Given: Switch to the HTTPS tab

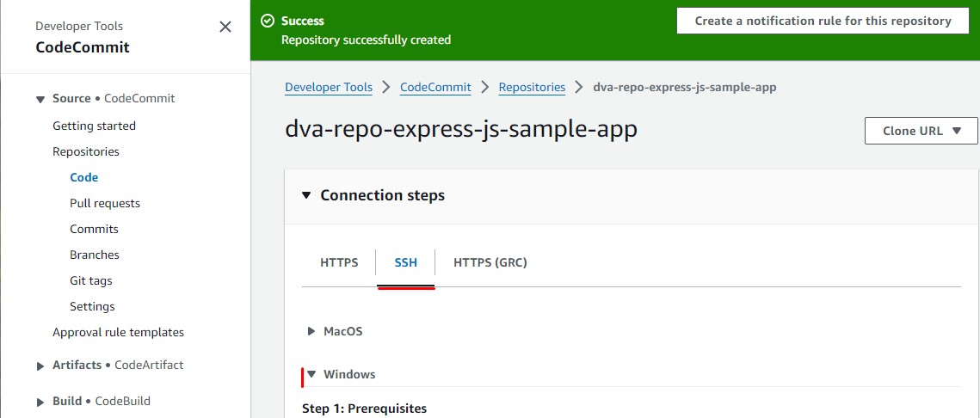Looking at the screenshot, I should click(339, 262).
